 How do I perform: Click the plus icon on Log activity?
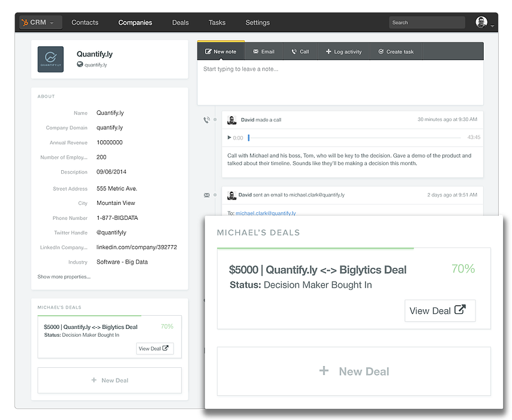point(329,52)
